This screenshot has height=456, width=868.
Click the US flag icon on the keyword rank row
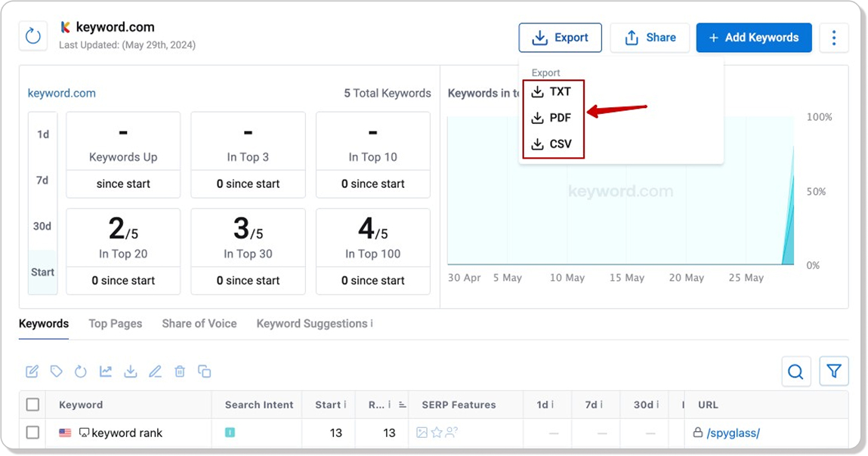pos(65,433)
